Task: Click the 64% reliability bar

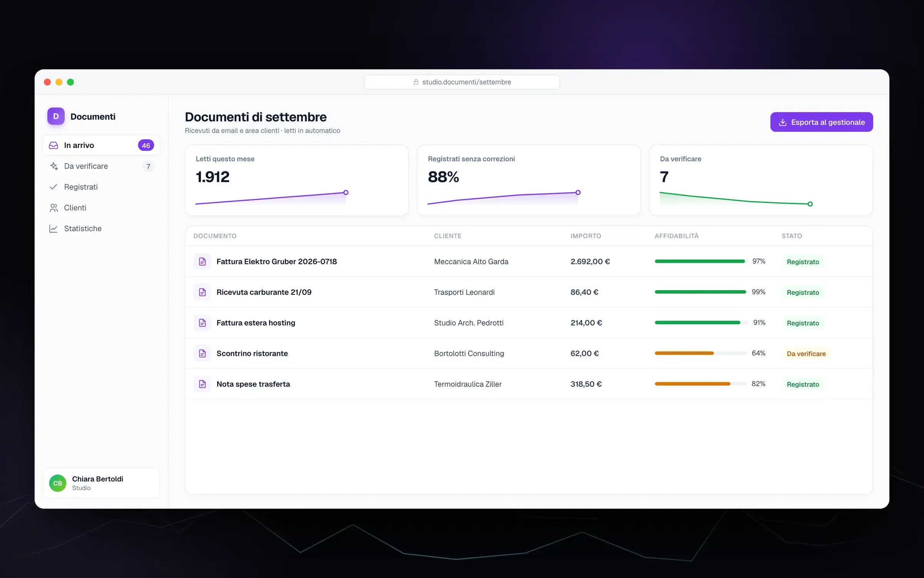Action: [x=701, y=353]
